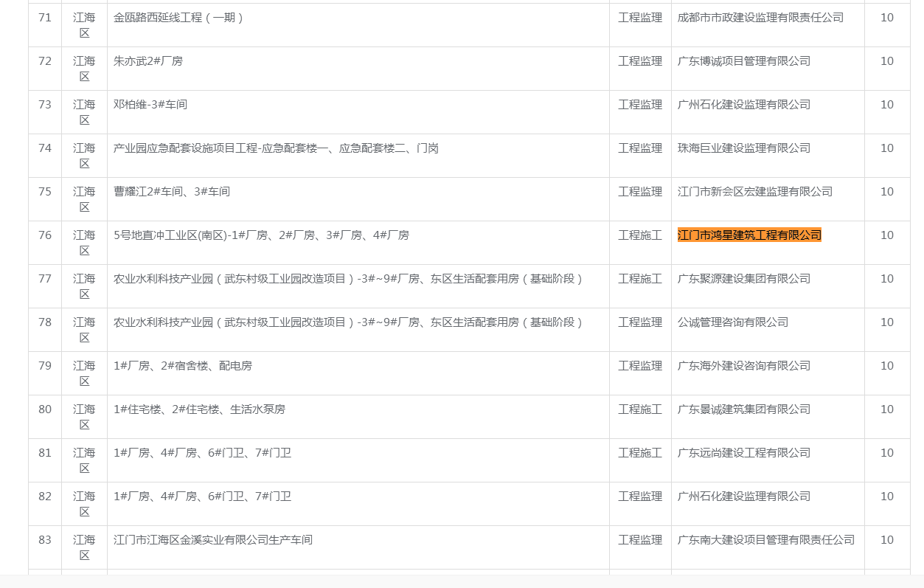Click 工程监理 type in row 71
924x588 pixels.
click(640, 18)
